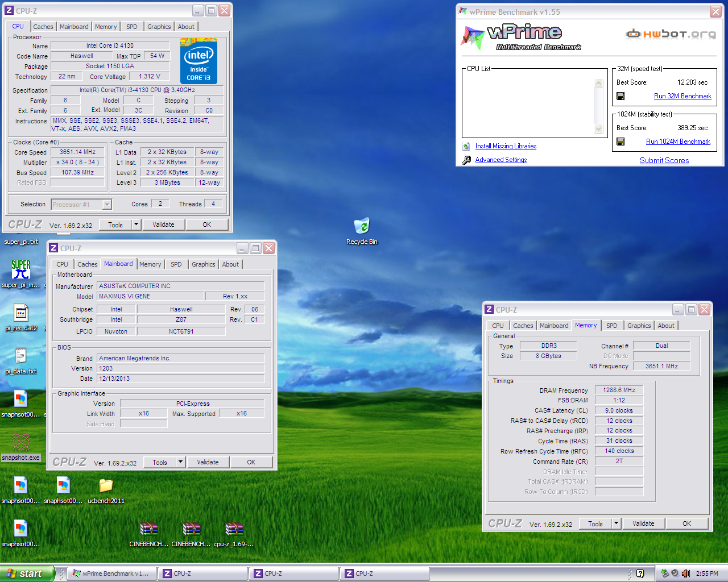The image size is (728, 582).
Task: Switch to Caches tab in Memory CPU-Z window
Action: click(x=523, y=326)
